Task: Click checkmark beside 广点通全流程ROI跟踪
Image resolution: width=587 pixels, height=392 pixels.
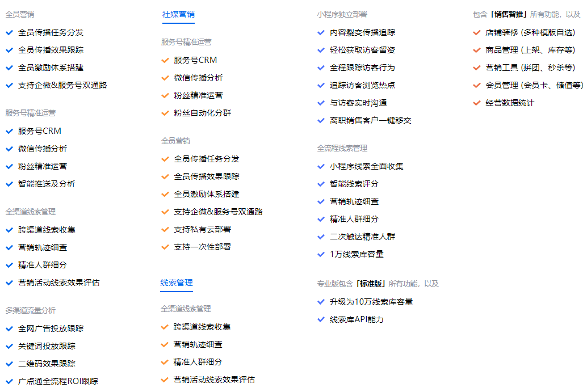Action: click(x=9, y=382)
